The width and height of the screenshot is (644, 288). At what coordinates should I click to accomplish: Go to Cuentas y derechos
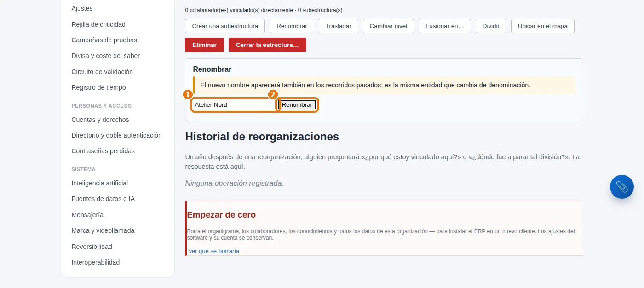[x=100, y=120]
